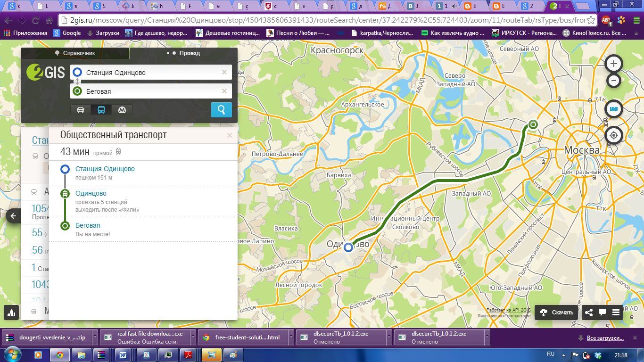Click the Приложения bookmarks button

click(26, 33)
